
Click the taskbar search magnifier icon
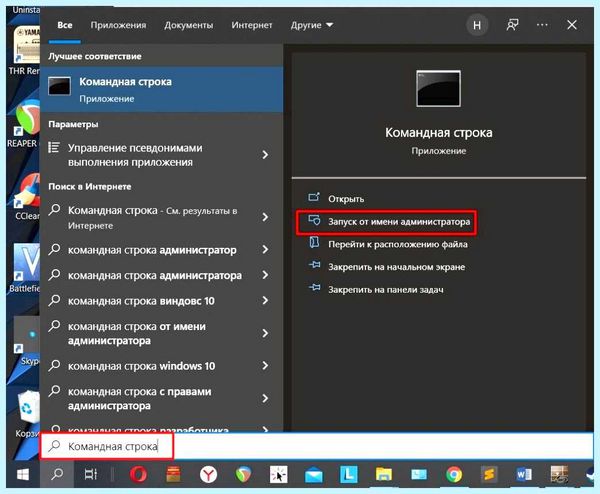pyautogui.click(x=57, y=474)
